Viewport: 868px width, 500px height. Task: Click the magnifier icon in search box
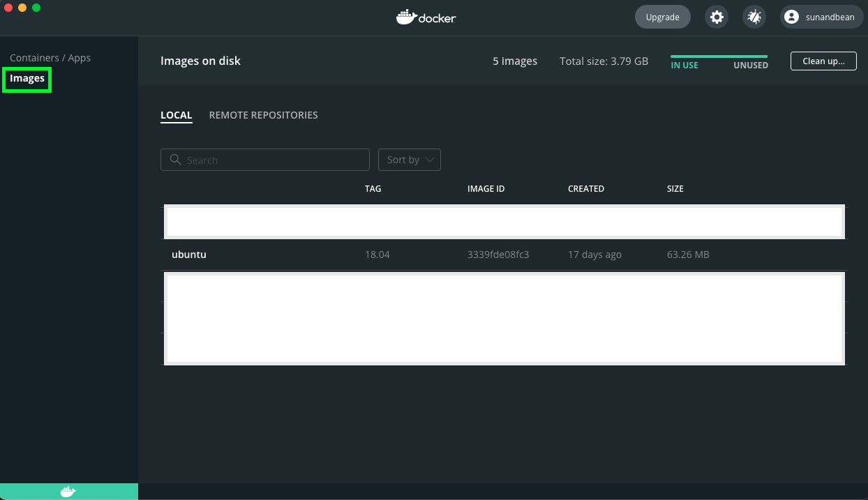pos(175,160)
